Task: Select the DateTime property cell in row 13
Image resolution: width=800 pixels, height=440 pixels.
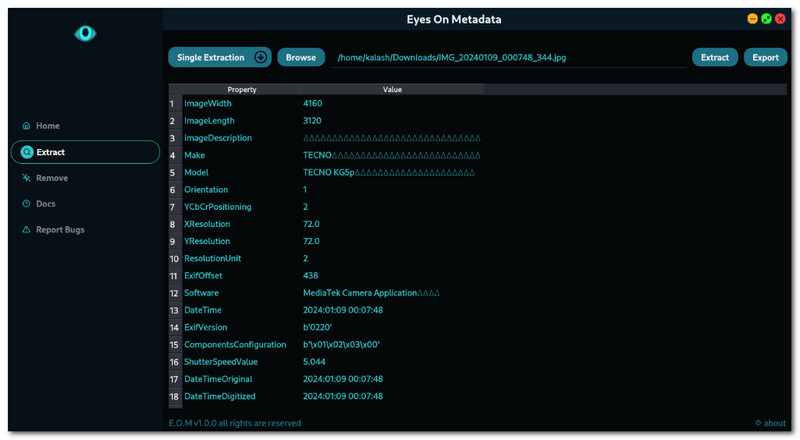Action: pos(241,310)
